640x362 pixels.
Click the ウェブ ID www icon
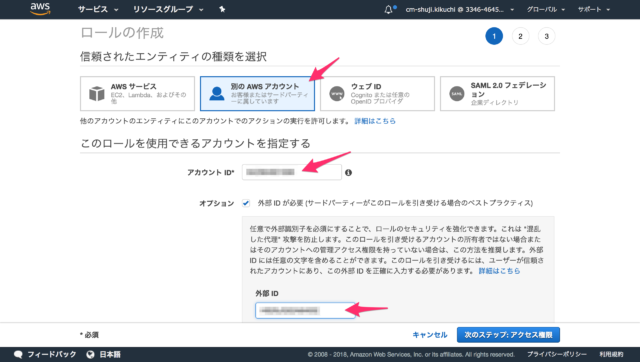pyautogui.click(x=337, y=93)
